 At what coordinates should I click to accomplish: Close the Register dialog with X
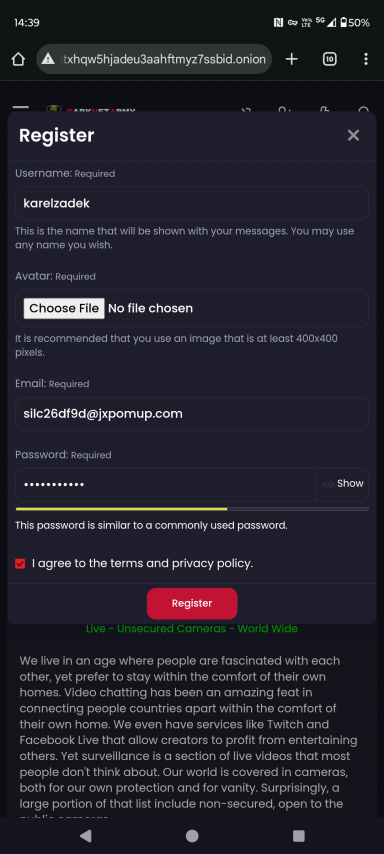(353, 135)
